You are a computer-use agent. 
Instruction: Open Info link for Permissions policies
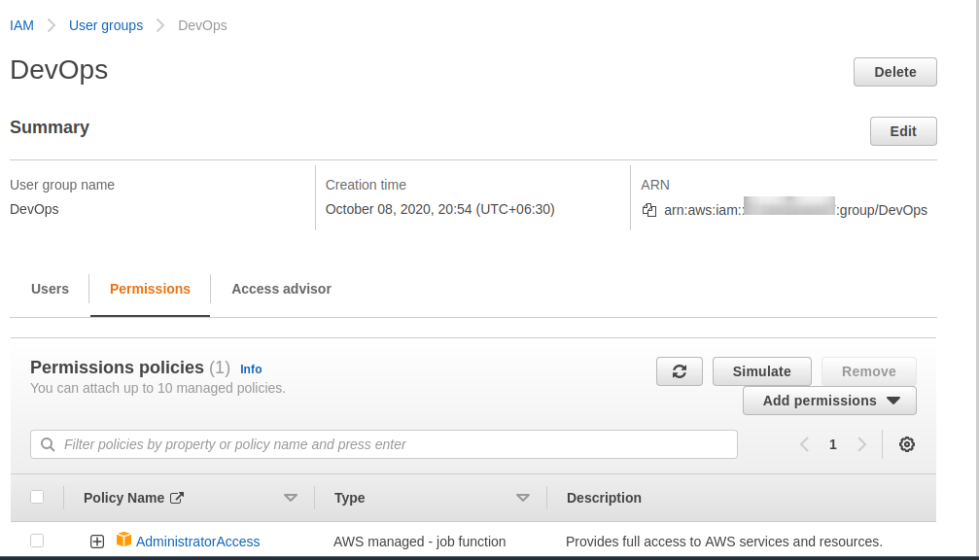[251, 369]
